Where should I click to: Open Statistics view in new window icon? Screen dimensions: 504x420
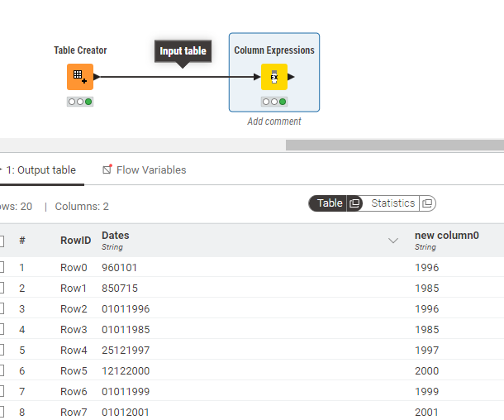[427, 203]
